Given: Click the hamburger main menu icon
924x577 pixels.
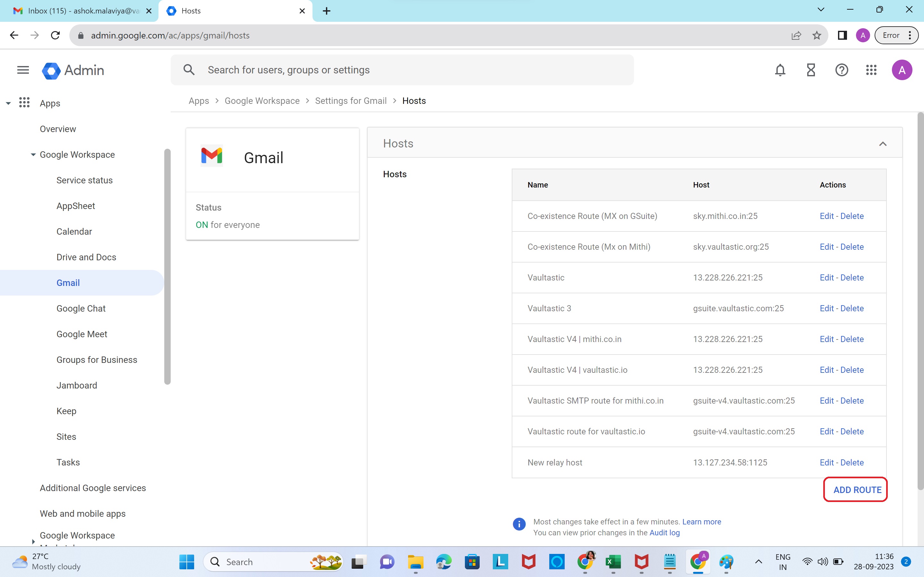Looking at the screenshot, I should [23, 70].
